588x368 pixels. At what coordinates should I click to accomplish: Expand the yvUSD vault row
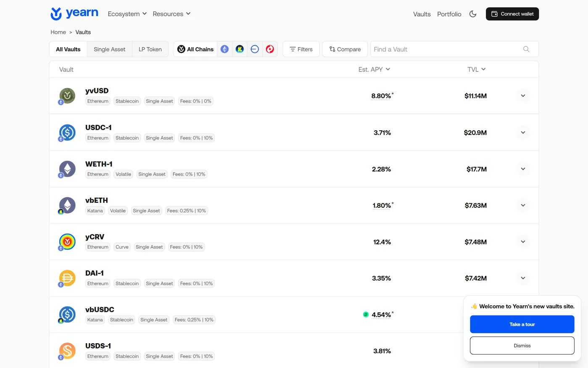[x=523, y=96]
